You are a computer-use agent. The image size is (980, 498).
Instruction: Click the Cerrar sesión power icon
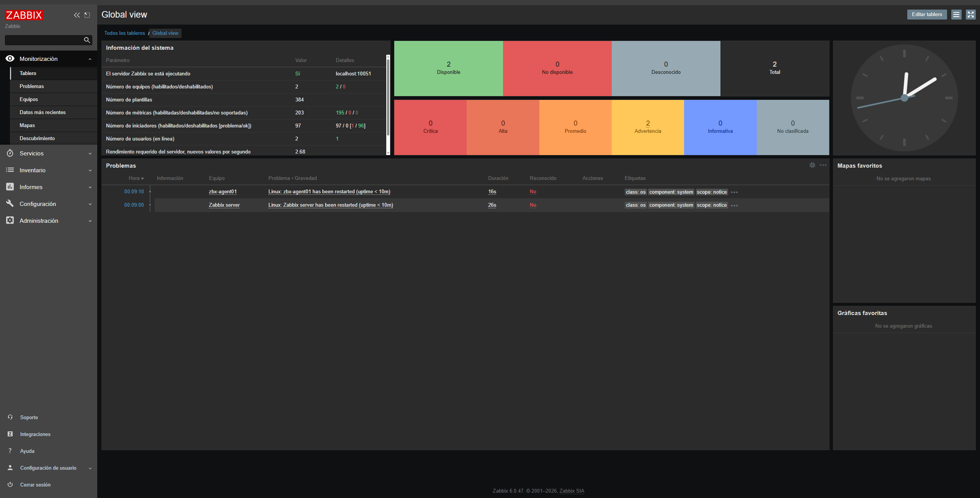(x=10, y=485)
